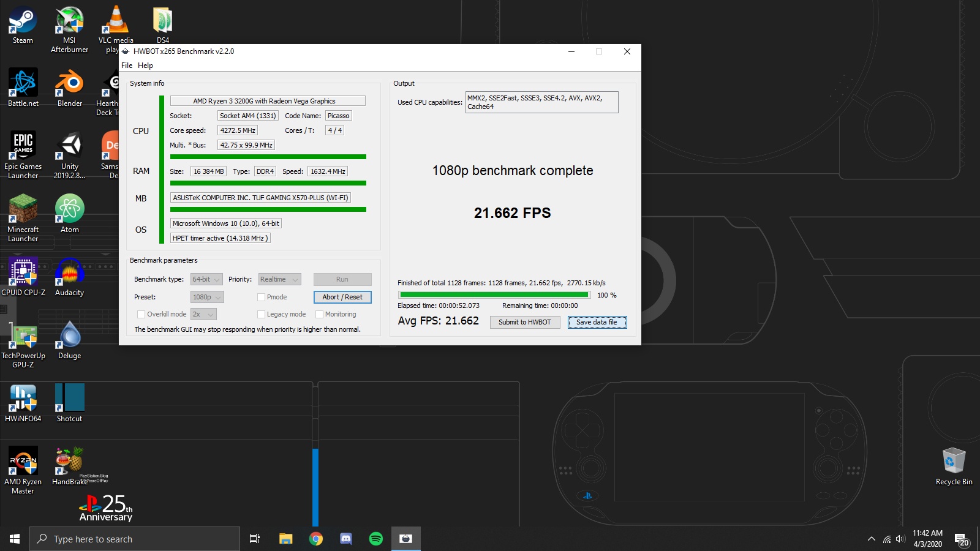Viewport: 980px width, 551px height.
Task: Launch MSI Afterburner from desktop
Action: tap(69, 29)
